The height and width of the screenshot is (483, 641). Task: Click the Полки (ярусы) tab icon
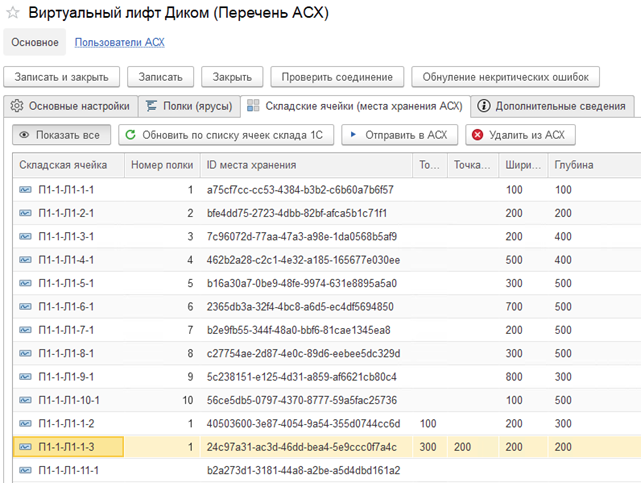coord(150,106)
